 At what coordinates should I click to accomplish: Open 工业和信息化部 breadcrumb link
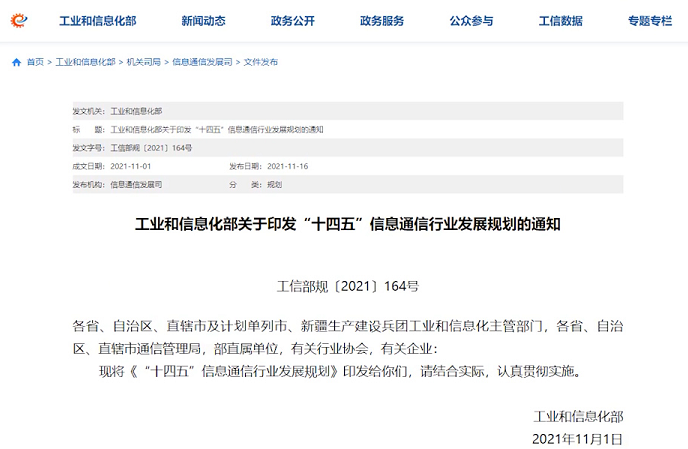(x=85, y=62)
